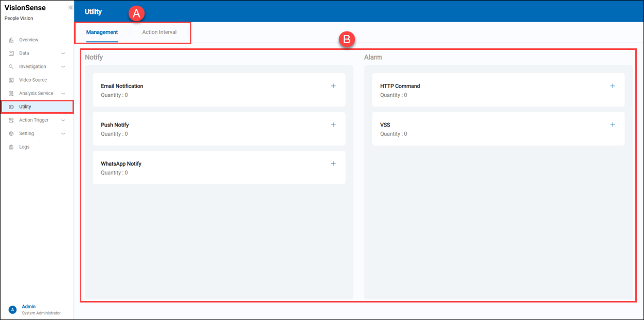Click the Video Source icon in sidebar
644x320 pixels.
11,80
